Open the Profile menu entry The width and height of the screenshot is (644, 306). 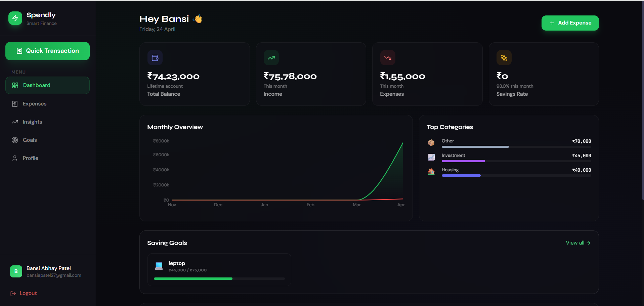point(30,158)
